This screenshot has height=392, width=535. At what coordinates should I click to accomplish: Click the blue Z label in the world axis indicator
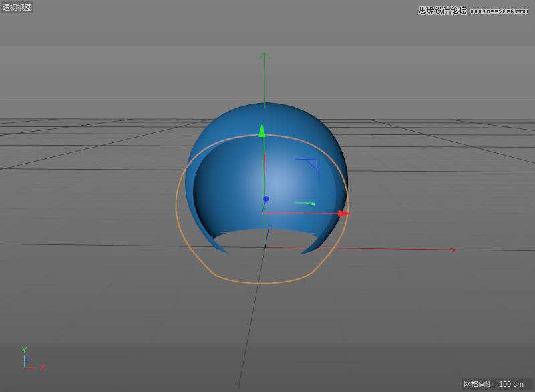coord(26,359)
